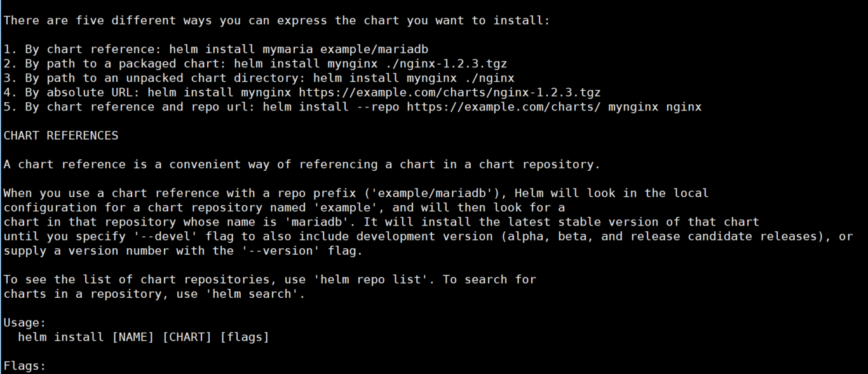Click the 'Usage:' label

click(x=25, y=323)
